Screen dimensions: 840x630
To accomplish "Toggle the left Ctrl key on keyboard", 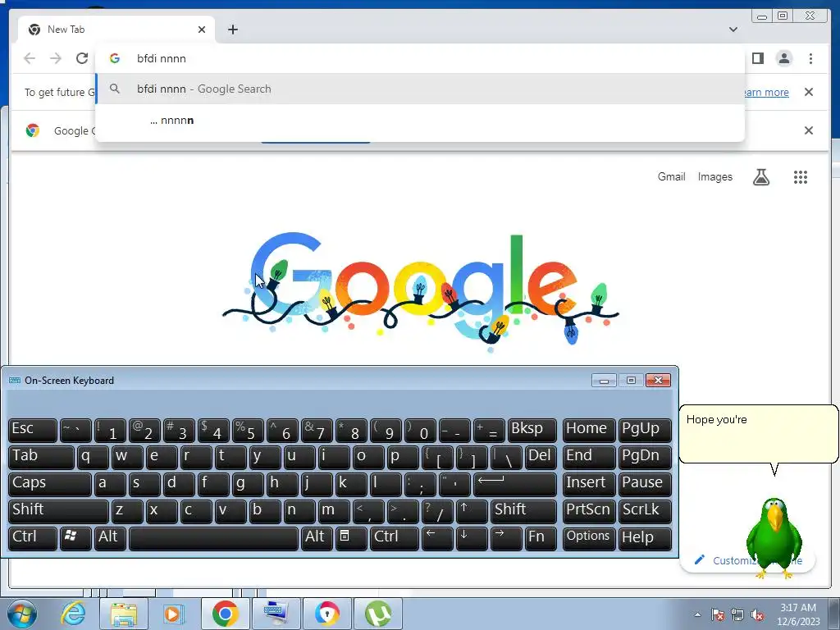I will click(33, 538).
